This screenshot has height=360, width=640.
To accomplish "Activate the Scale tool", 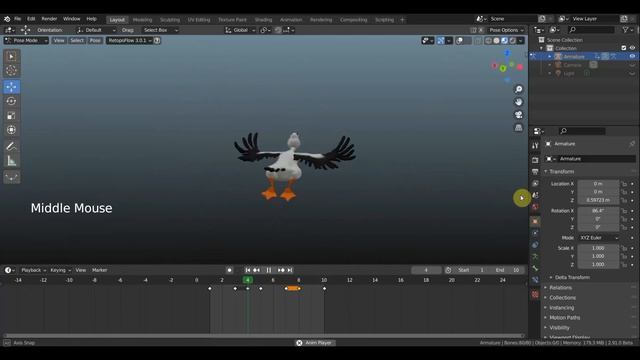I will click(x=11, y=116).
